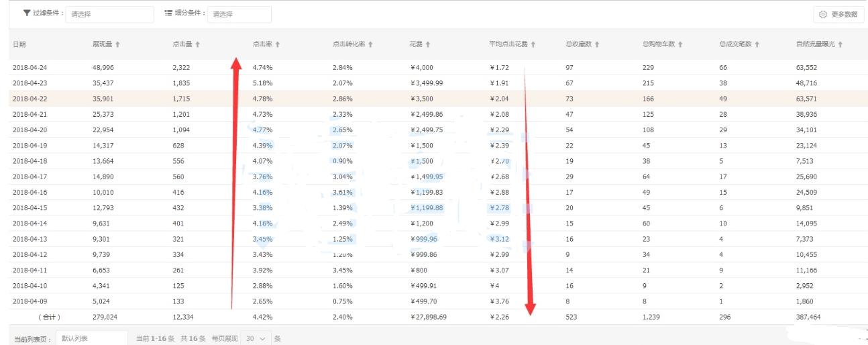Click the 97 total favorites cell

point(569,68)
